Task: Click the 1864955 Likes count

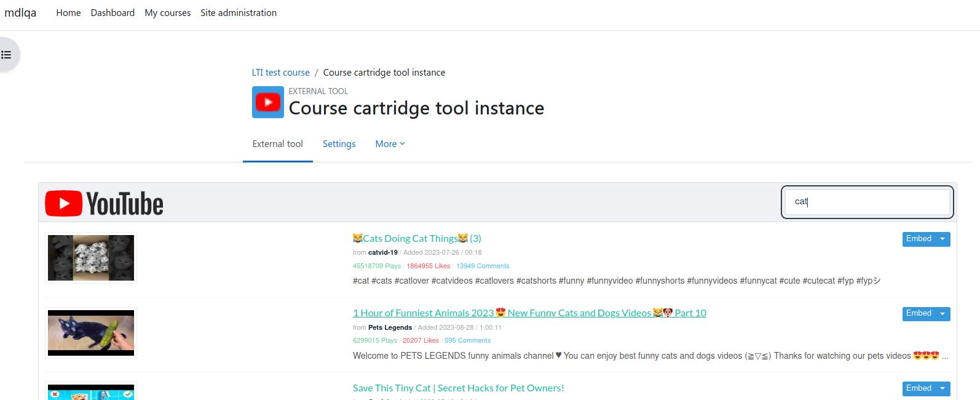Action: [x=429, y=266]
